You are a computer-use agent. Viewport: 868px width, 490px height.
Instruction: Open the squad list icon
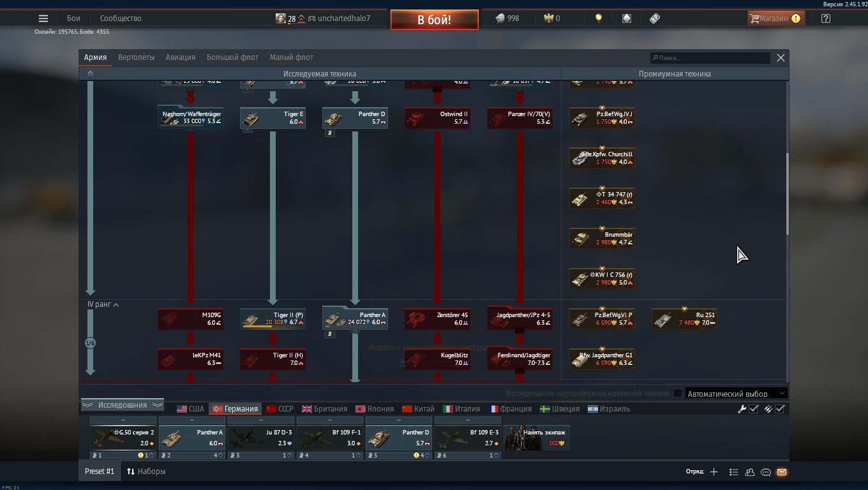click(734, 472)
